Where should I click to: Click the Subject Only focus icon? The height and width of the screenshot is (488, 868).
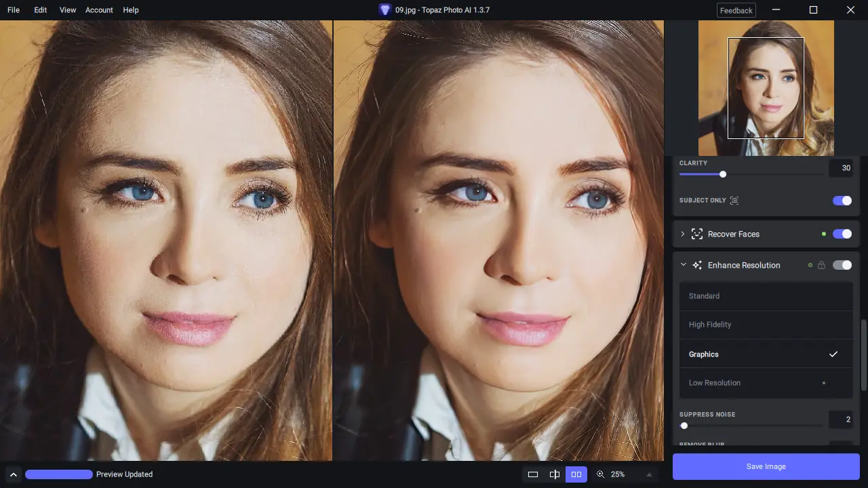coord(734,201)
